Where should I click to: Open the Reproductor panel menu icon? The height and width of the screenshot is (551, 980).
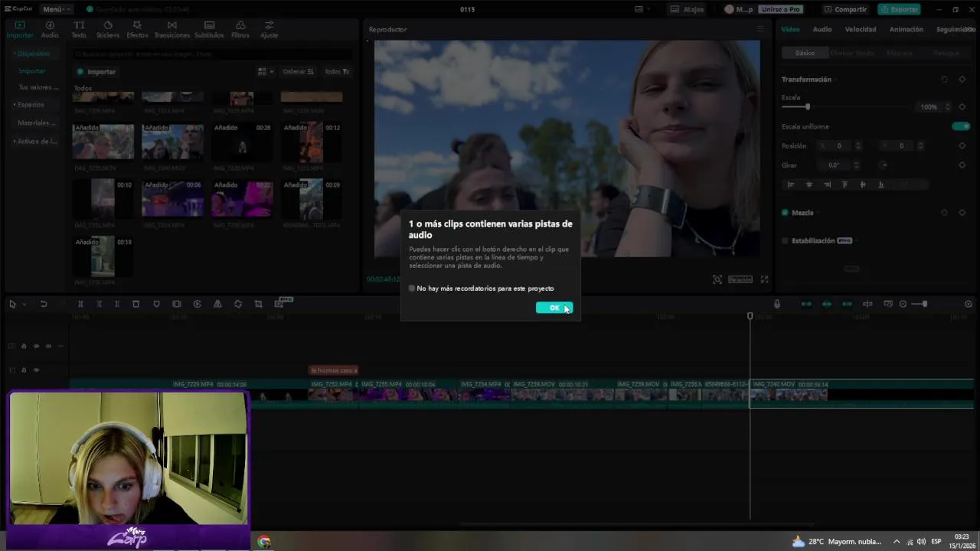(759, 29)
